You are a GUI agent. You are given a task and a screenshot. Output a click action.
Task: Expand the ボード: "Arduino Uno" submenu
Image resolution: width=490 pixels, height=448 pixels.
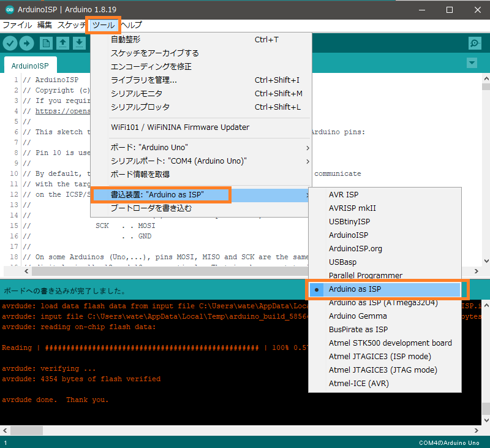coord(202,148)
